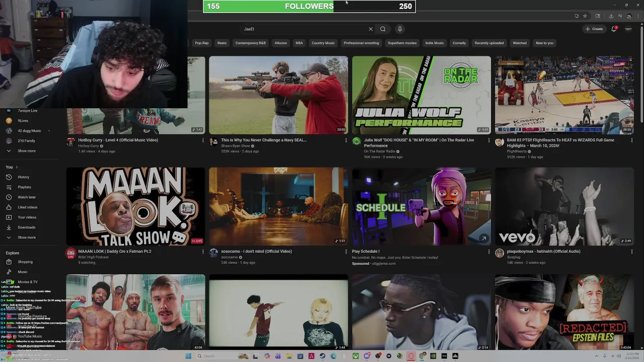Open the You section chevron
The image size is (644, 362).
tap(17, 167)
